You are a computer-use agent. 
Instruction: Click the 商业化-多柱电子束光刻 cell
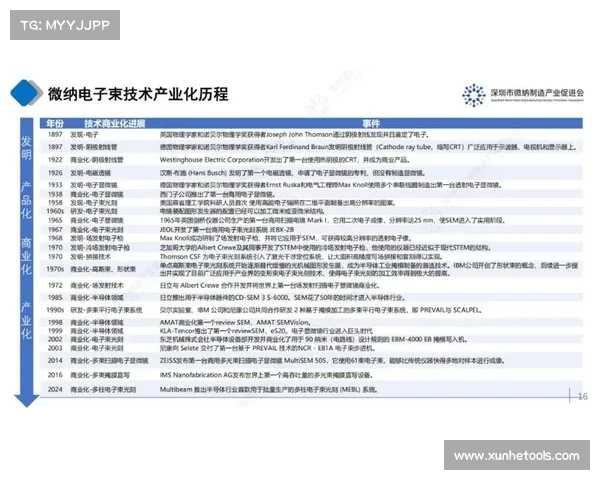103,390
